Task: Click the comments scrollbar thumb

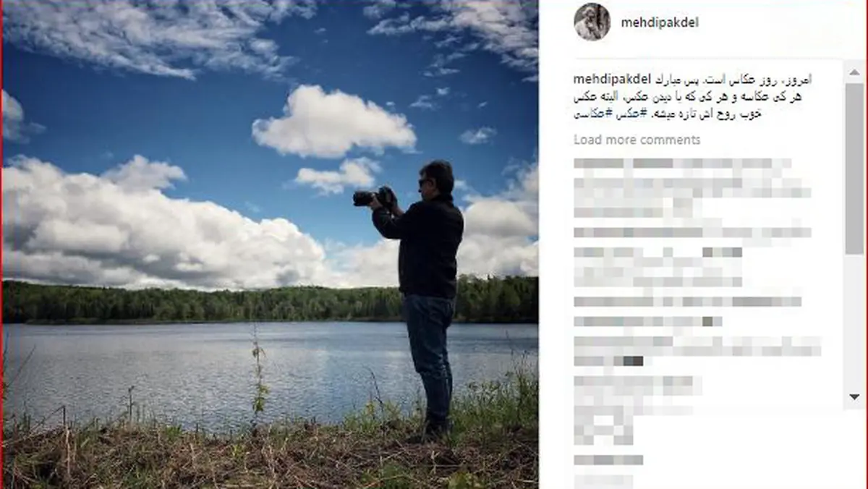Action: point(854,168)
